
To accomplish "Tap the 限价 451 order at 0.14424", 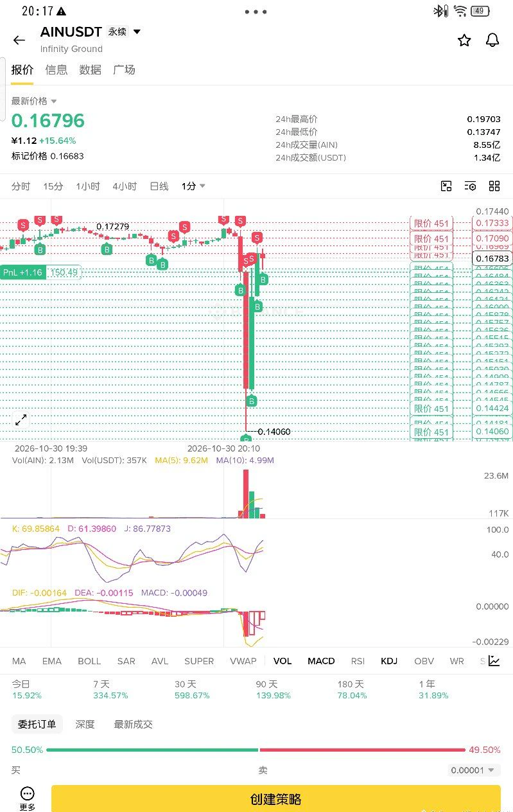I will tap(431, 409).
